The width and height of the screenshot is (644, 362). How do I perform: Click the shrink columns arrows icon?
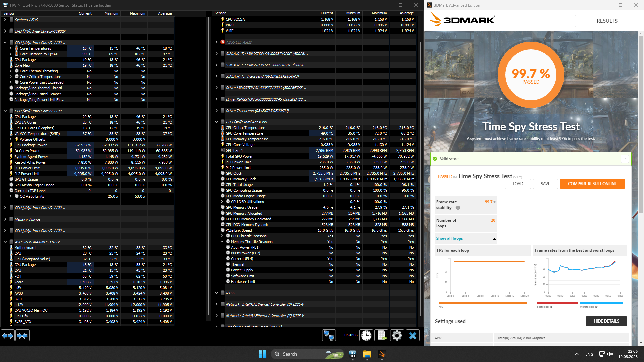22,336
